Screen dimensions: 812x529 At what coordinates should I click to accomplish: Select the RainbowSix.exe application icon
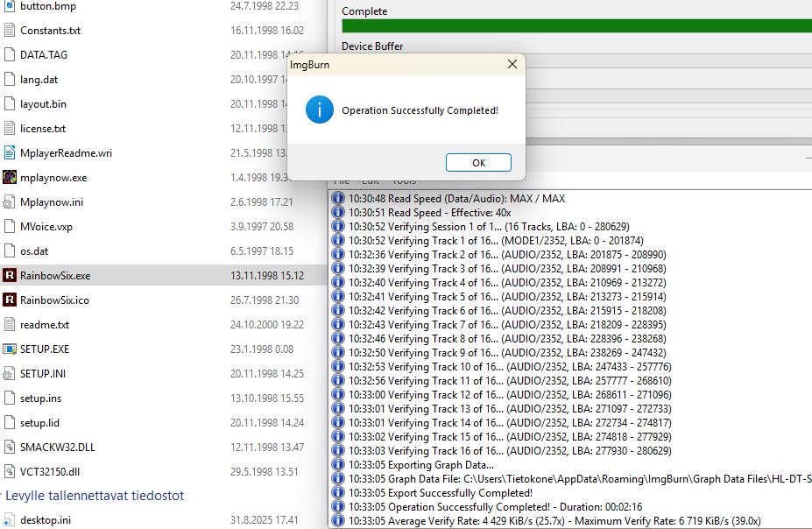point(9,275)
